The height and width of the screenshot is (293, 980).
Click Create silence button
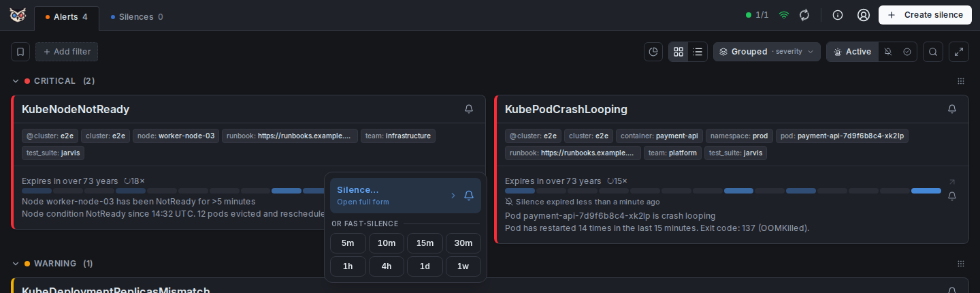click(925, 15)
